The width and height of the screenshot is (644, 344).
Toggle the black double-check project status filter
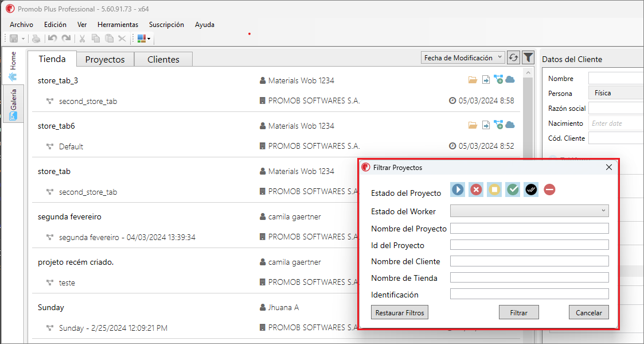pos(531,190)
